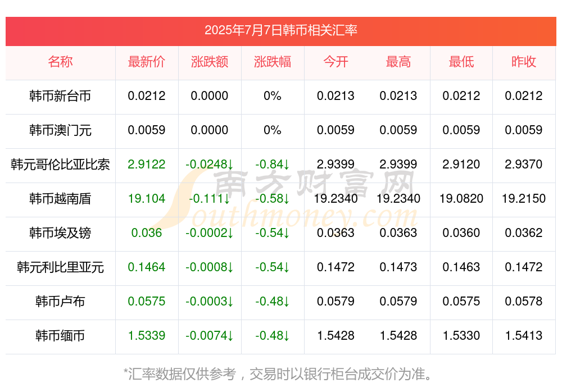This screenshot has height=392, width=562.
Task: Click change amount -0.0003↓
Action: click(210, 302)
